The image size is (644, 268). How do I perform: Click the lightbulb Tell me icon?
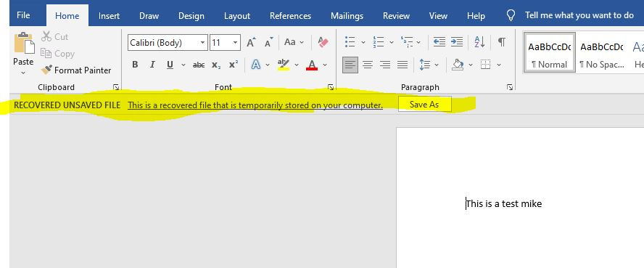point(511,16)
